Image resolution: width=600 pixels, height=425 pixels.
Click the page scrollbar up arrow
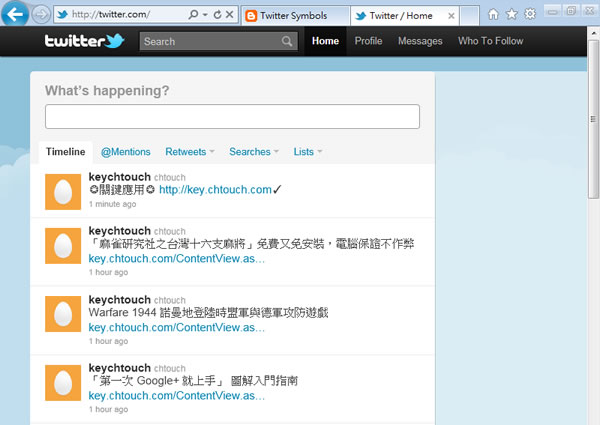tap(593, 34)
